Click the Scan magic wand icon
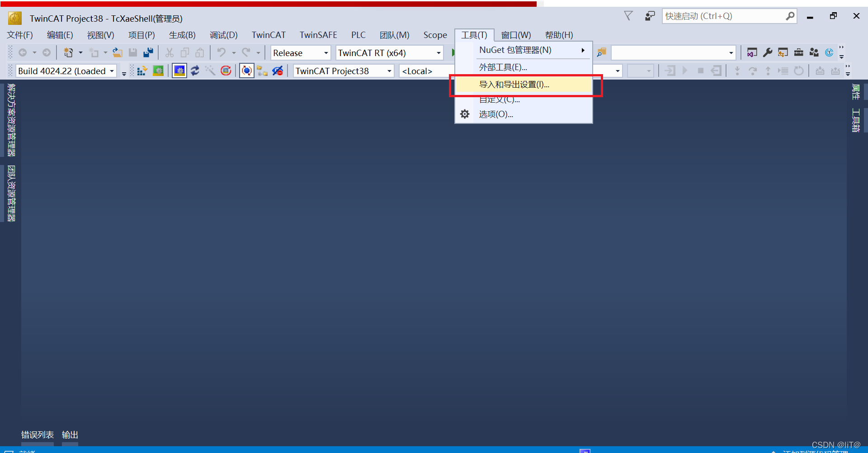 (x=210, y=71)
